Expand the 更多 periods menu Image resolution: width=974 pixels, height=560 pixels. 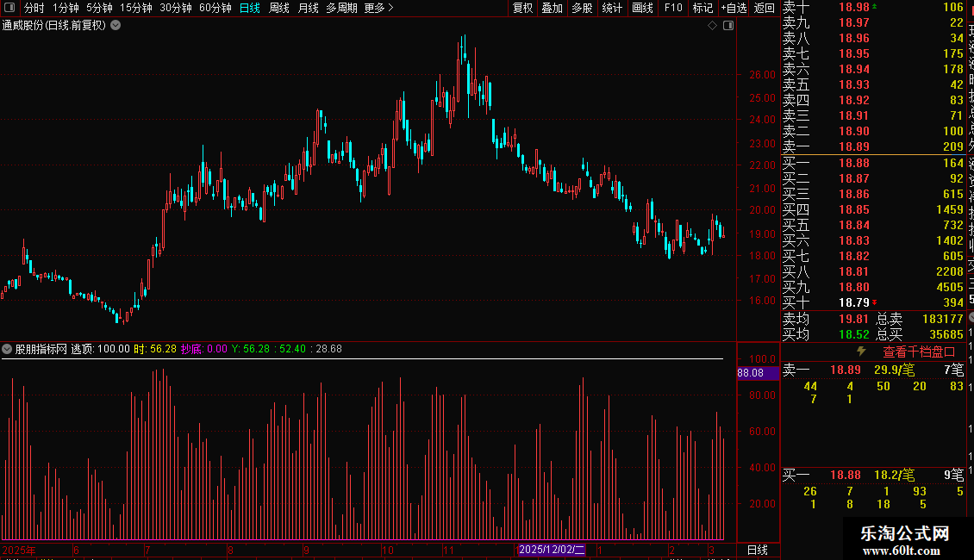(379, 8)
